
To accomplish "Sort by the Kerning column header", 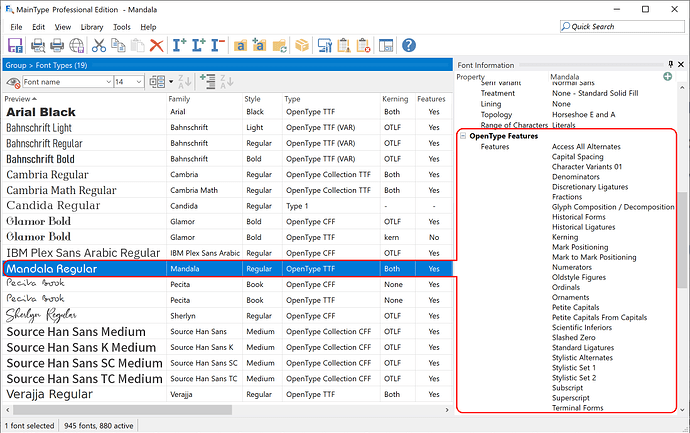I will click(395, 100).
